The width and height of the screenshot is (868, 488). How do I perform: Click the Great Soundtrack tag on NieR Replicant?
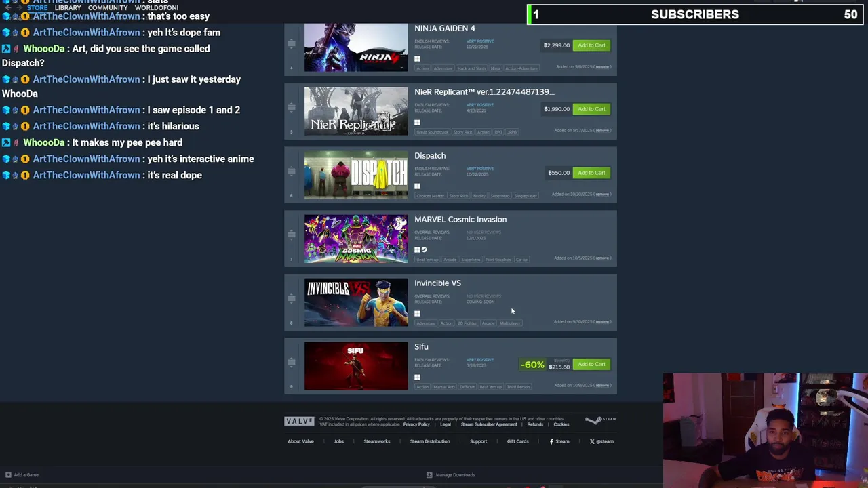coord(433,132)
